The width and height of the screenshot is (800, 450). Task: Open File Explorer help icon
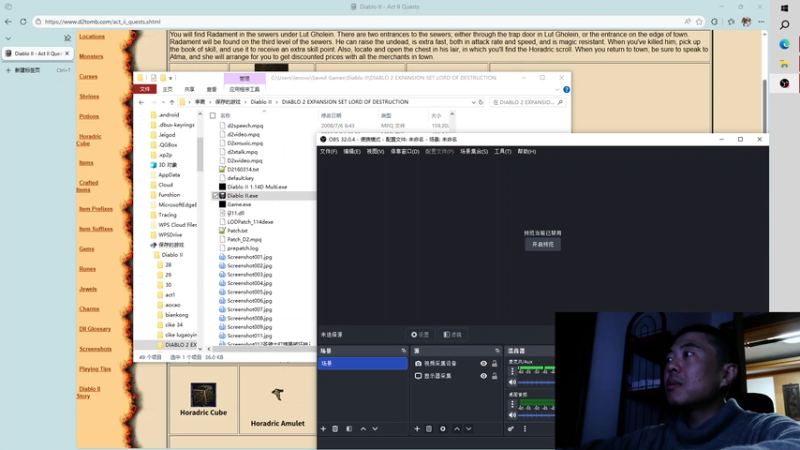[566, 89]
